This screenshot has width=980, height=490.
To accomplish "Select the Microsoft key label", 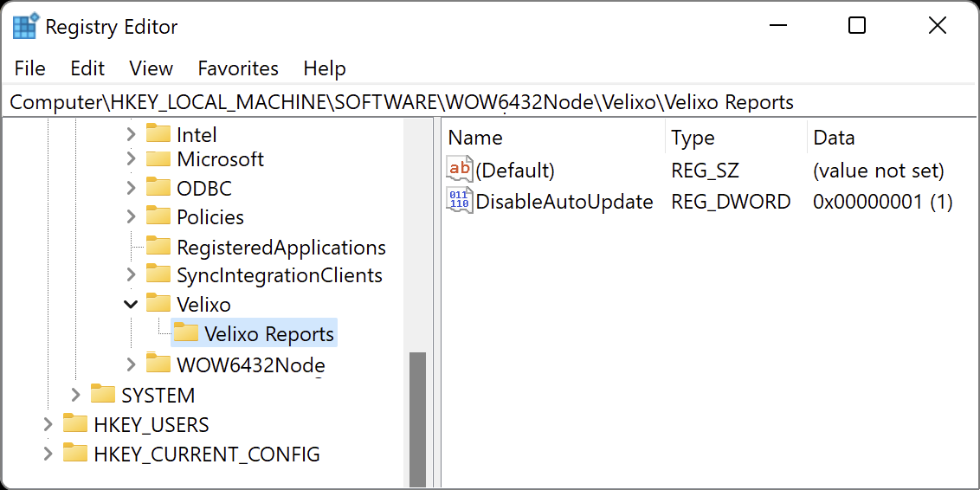I will 221,159.
